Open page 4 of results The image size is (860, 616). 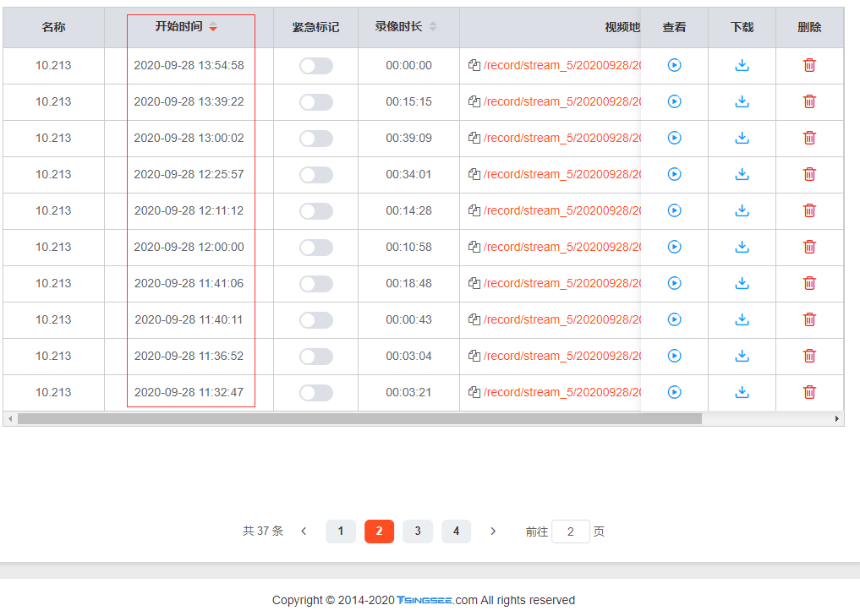(456, 531)
